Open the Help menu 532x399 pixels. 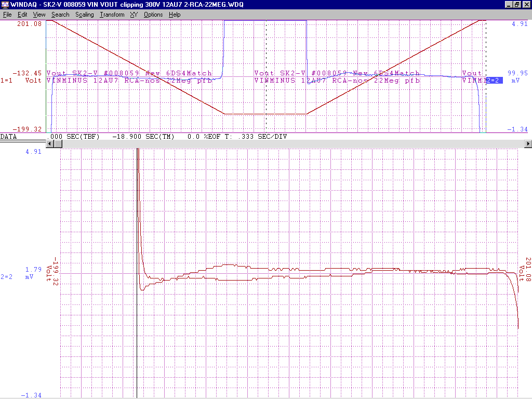(x=175, y=15)
